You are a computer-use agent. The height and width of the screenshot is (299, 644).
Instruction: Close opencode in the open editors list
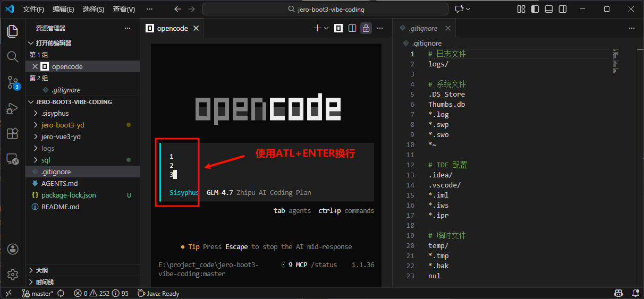coord(35,66)
